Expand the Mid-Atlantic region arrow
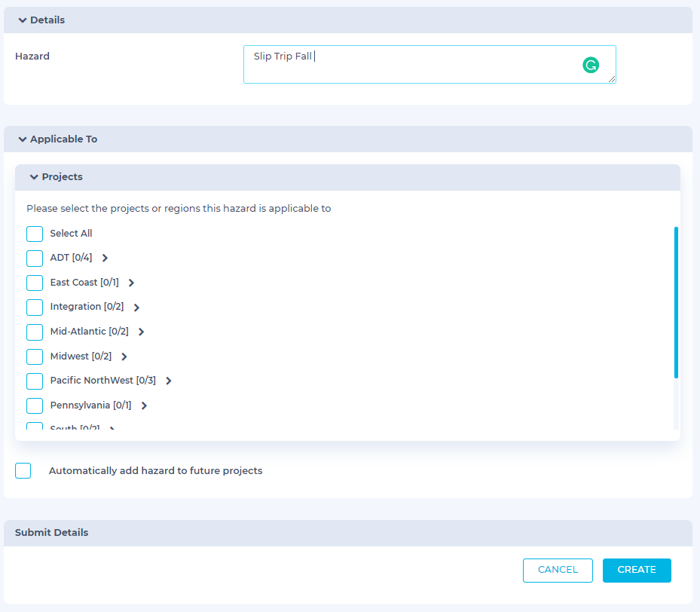 click(141, 332)
